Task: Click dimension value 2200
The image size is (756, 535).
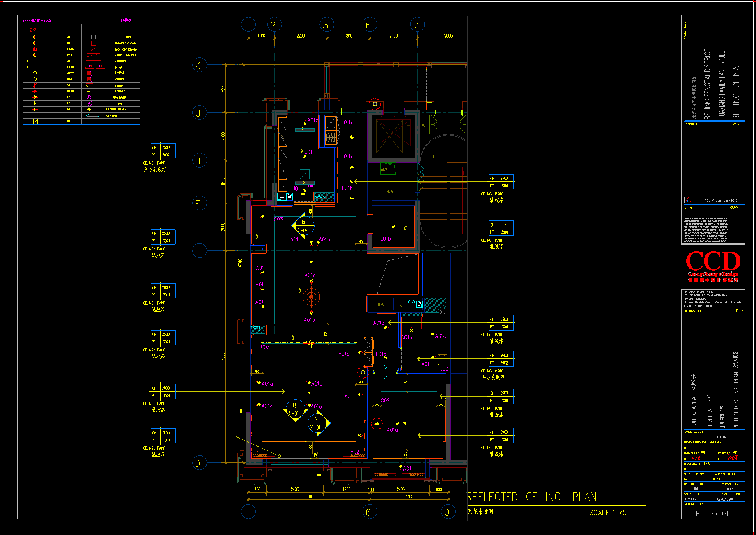Action: tap(301, 36)
